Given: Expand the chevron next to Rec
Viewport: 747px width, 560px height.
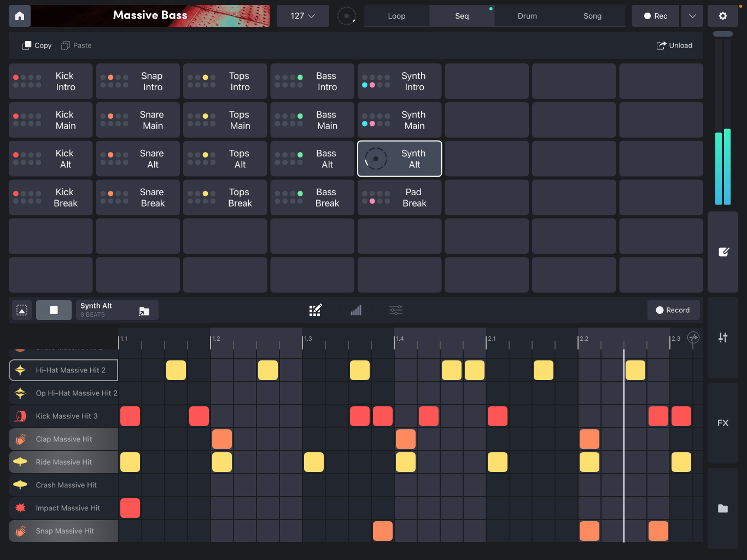Looking at the screenshot, I should pos(692,16).
